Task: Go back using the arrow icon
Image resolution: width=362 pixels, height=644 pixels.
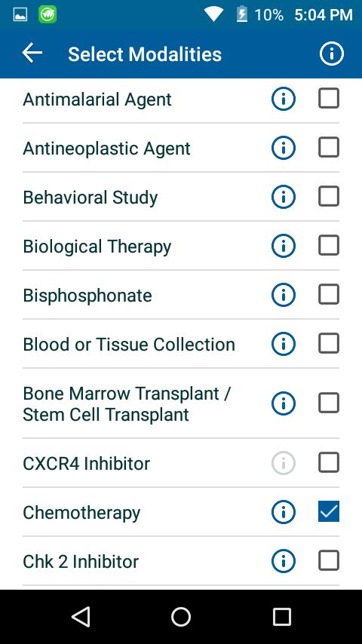Action: (x=32, y=54)
